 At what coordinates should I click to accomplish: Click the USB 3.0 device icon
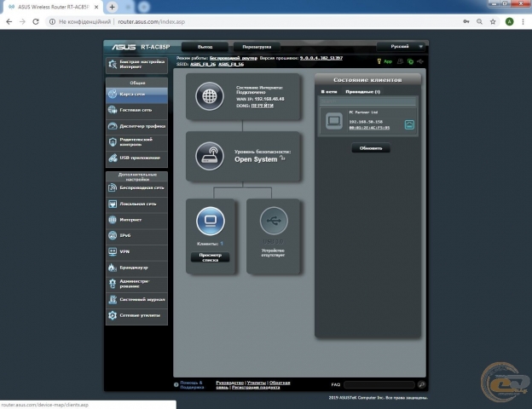tap(273, 221)
